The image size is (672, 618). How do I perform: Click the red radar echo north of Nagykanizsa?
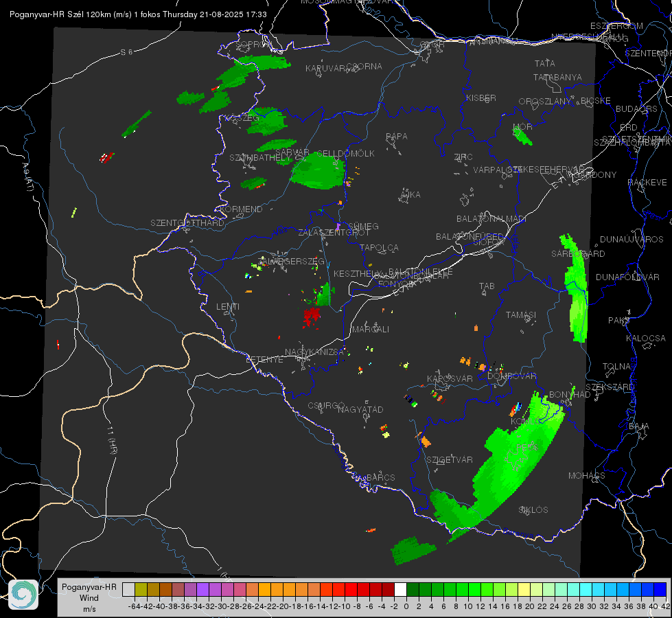pos(311,317)
